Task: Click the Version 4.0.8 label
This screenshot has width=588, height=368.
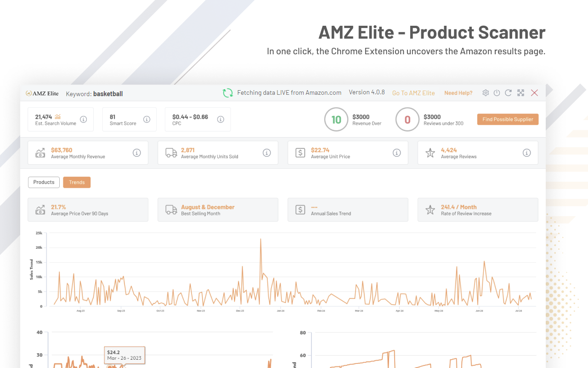Action: 367,92
